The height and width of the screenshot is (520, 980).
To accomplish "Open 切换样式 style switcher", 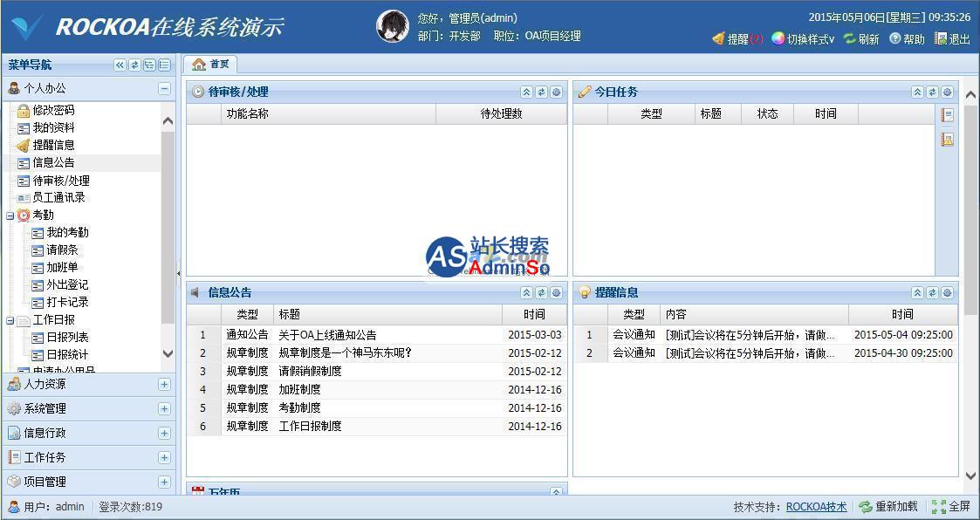I will (x=803, y=38).
